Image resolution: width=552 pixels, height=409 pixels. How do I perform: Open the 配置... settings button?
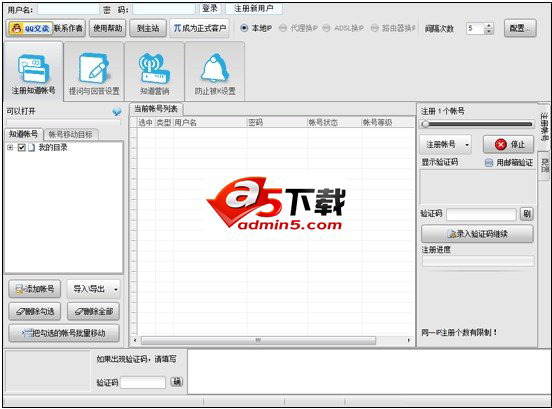coord(520,28)
